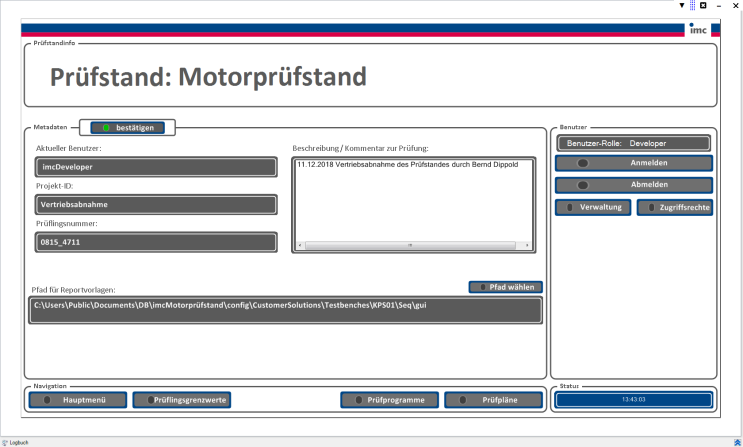Open the Logbuch panel in the status bar
The height and width of the screenshot is (447, 743).
15,442
